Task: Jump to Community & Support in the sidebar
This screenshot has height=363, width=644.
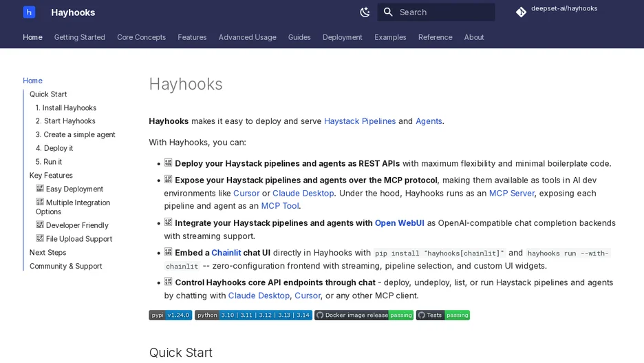Action: pos(66,266)
